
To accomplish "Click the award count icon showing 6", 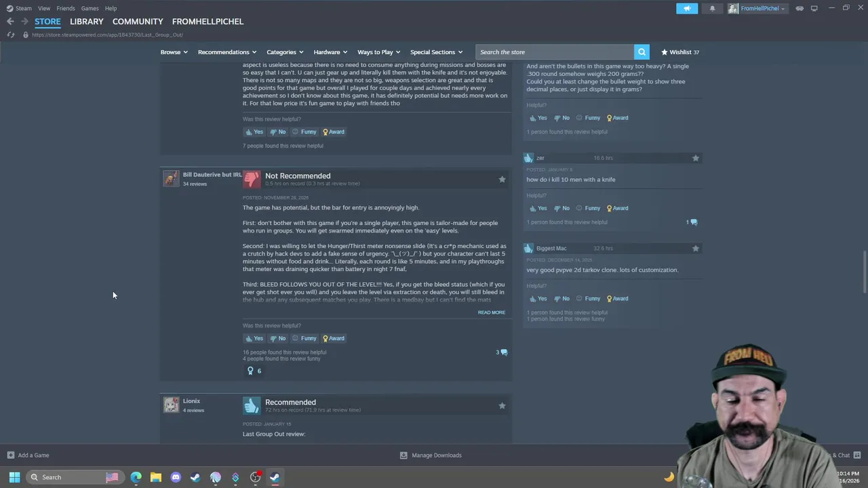I will click(x=254, y=371).
